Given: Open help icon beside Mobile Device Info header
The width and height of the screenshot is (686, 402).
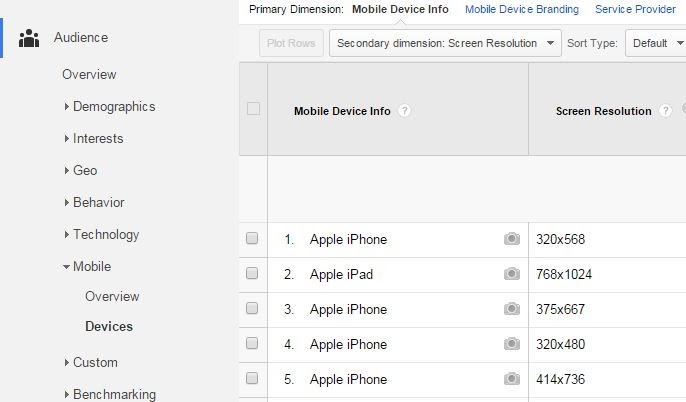Looking at the screenshot, I should pyautogui.click(x=404, y=111).
